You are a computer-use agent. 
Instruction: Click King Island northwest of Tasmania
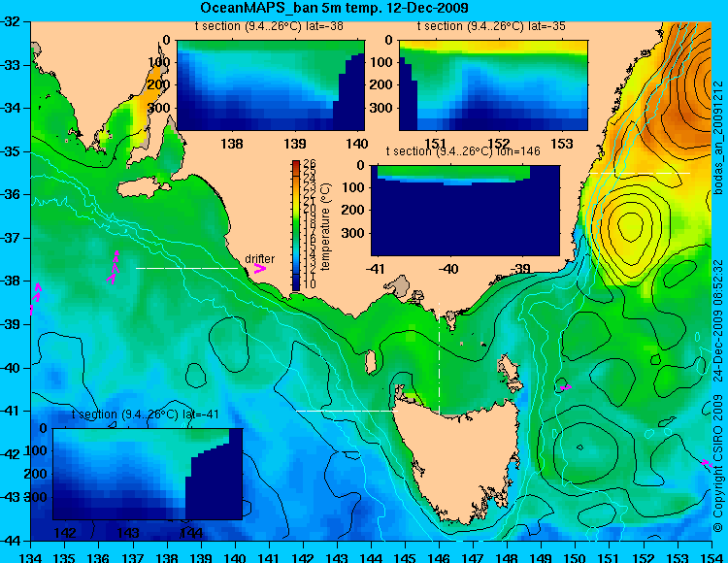click(x=371, y=362)
